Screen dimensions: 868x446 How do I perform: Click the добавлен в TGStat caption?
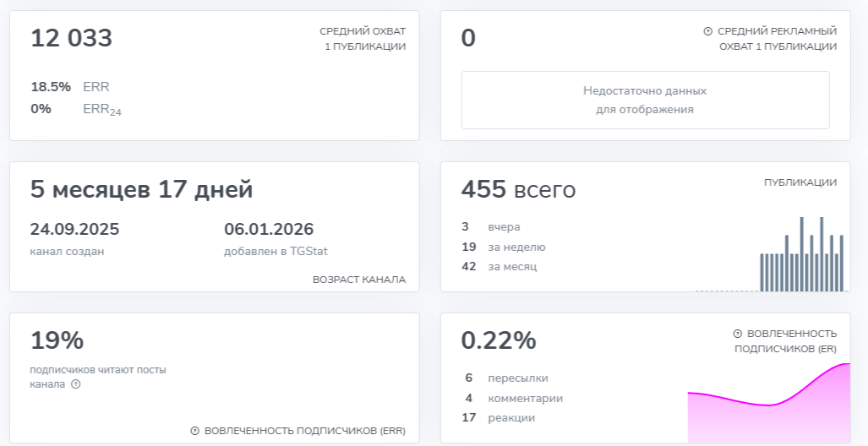point(276,251)
